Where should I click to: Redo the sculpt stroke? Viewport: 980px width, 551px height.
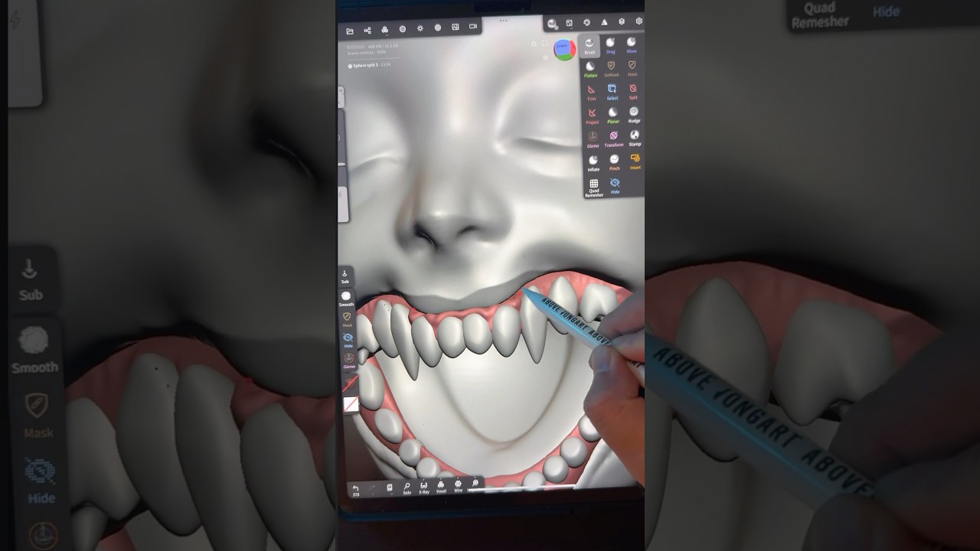pos(373,488)
